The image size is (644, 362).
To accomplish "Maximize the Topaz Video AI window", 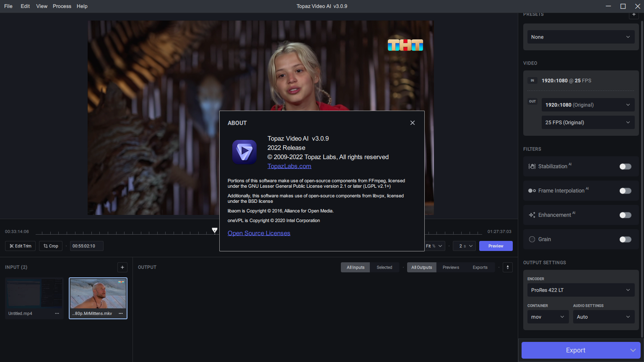I will [x=623, y=6].
